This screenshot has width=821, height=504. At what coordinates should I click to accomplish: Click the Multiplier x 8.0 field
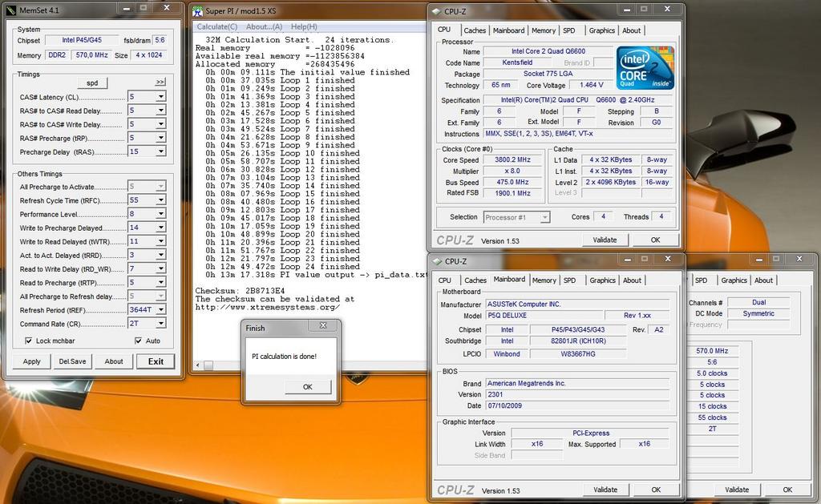click(x=512, y=171)
